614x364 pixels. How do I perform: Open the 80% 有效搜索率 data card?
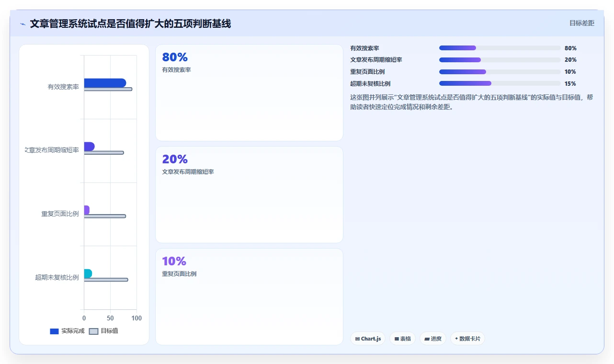pos(249,92)
